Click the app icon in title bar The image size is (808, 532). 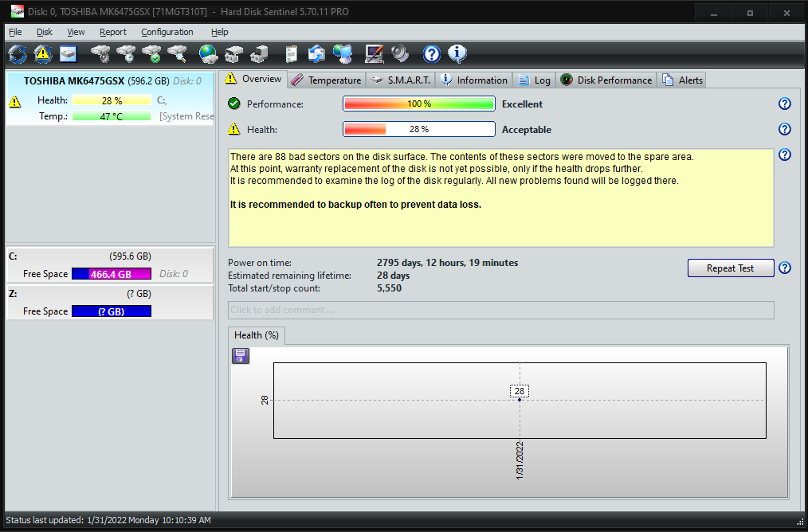point(17,11)
